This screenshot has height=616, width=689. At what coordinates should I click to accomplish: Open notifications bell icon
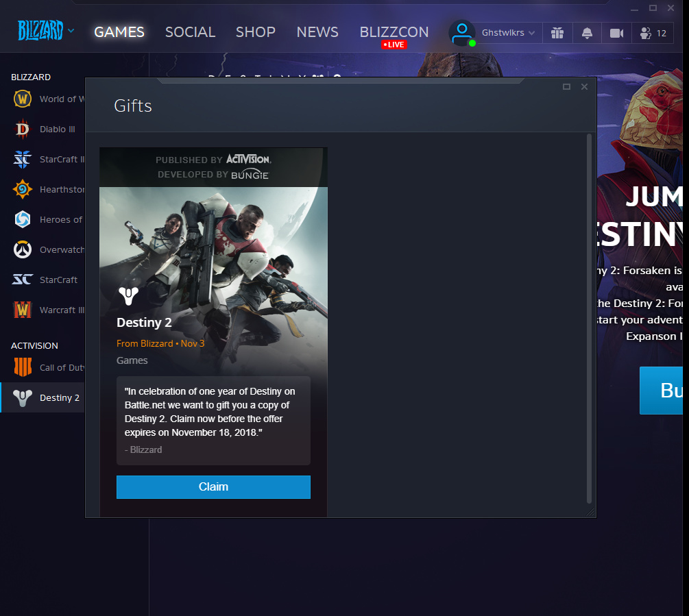tap(587, 33)
